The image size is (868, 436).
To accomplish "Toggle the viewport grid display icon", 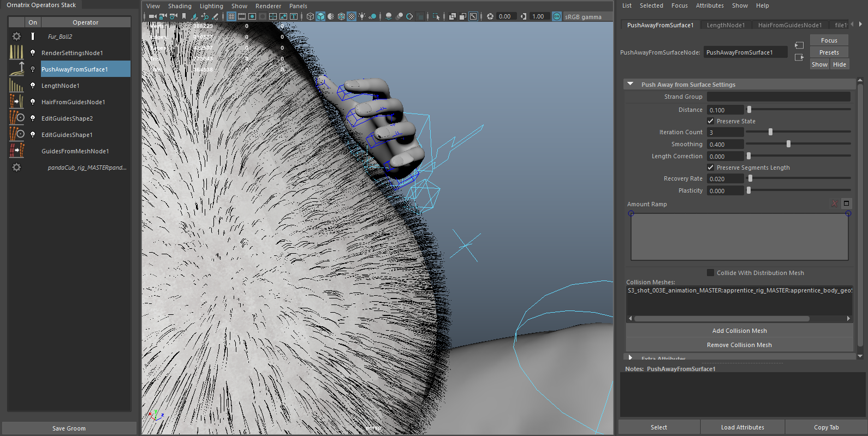I will click(x=231, y=16).
